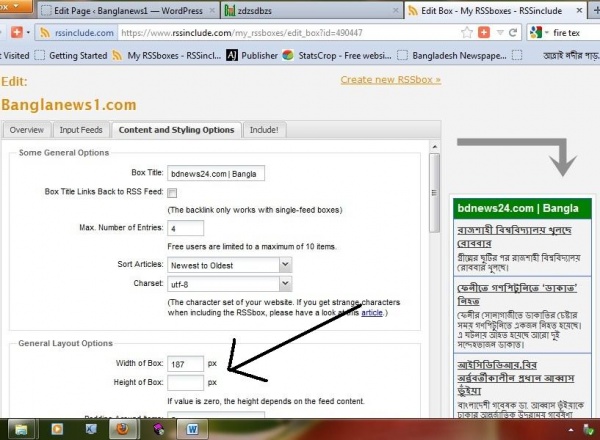
Task: Click Max. Number of Entries field
Action: [186, 228]
